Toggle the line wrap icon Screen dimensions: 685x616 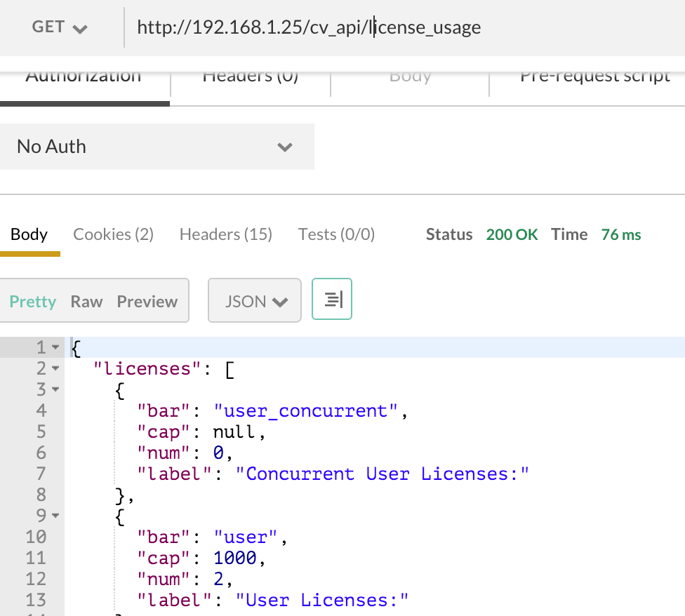(332, 300)
